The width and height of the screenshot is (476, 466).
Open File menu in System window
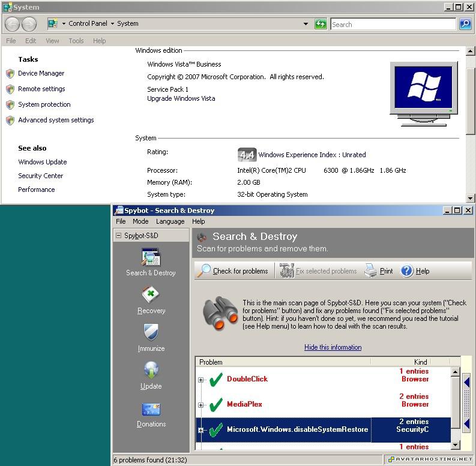tap(11, 41)
